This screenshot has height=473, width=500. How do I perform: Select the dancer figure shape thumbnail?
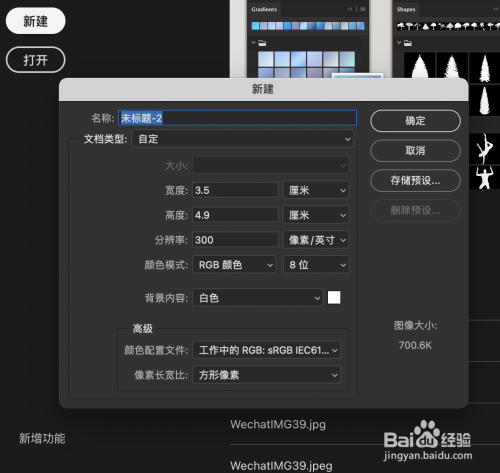[x=485, y=148]
